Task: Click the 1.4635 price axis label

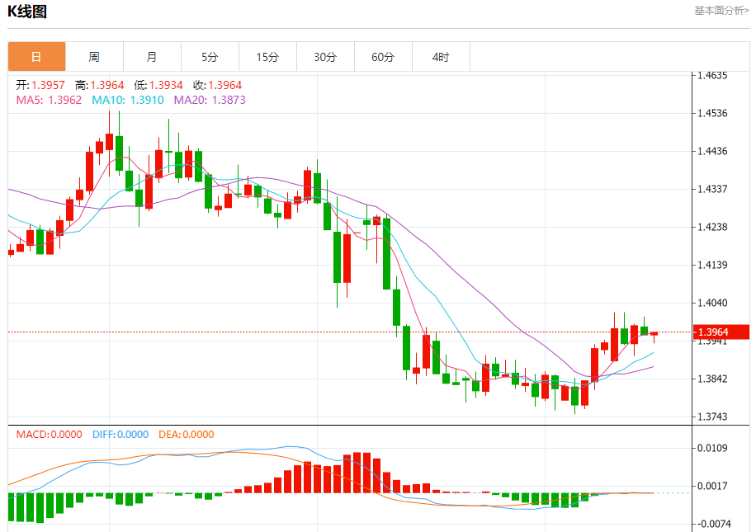Action: (712, 76)
